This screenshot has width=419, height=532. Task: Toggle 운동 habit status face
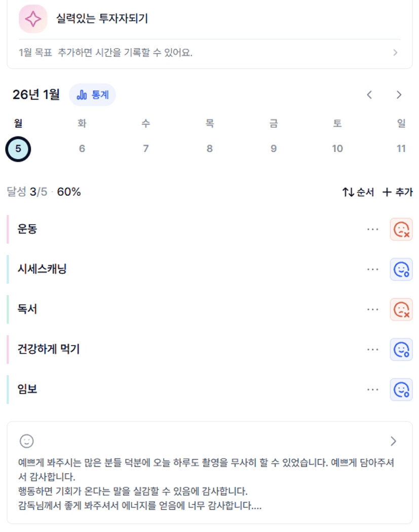401,229
